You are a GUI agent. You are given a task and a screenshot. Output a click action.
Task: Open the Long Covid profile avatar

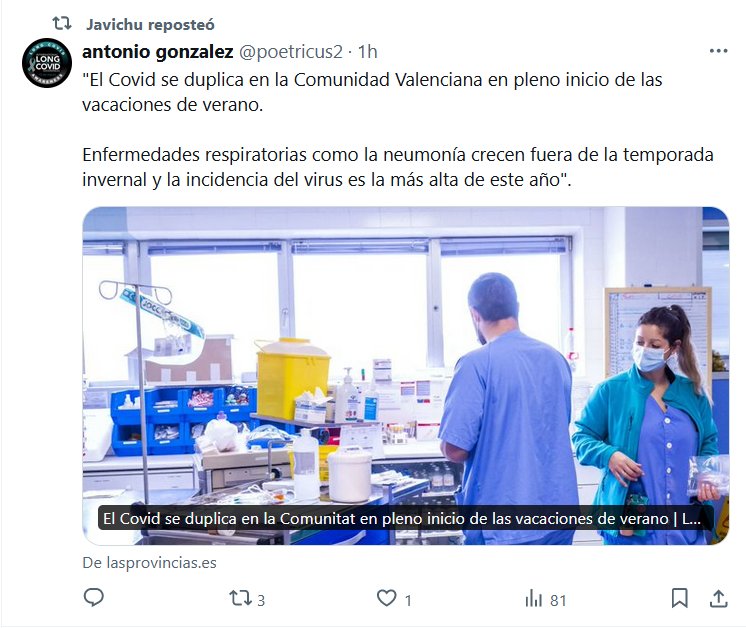47,63
